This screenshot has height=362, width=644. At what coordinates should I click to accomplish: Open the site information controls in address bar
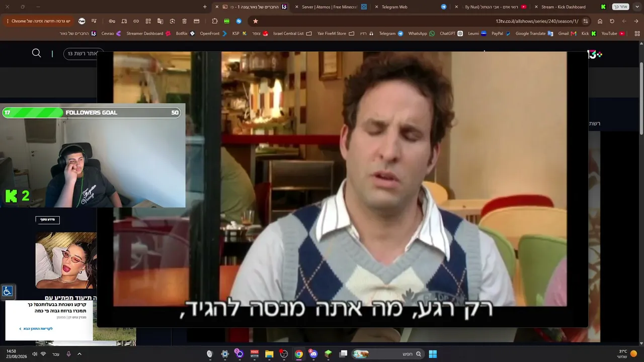(586, 21)
